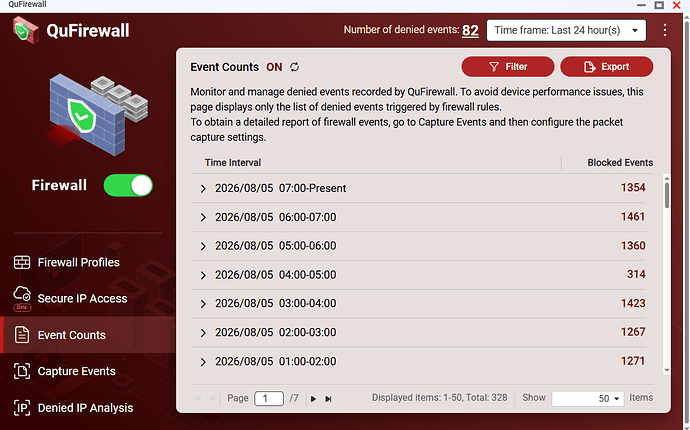690x430 pixels.
Task: Click the ON status text beside Event Counts
Action: 274,67
